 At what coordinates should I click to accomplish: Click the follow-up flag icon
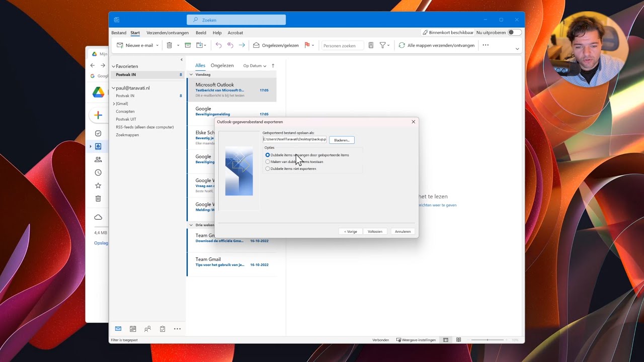tap(307, 45)
